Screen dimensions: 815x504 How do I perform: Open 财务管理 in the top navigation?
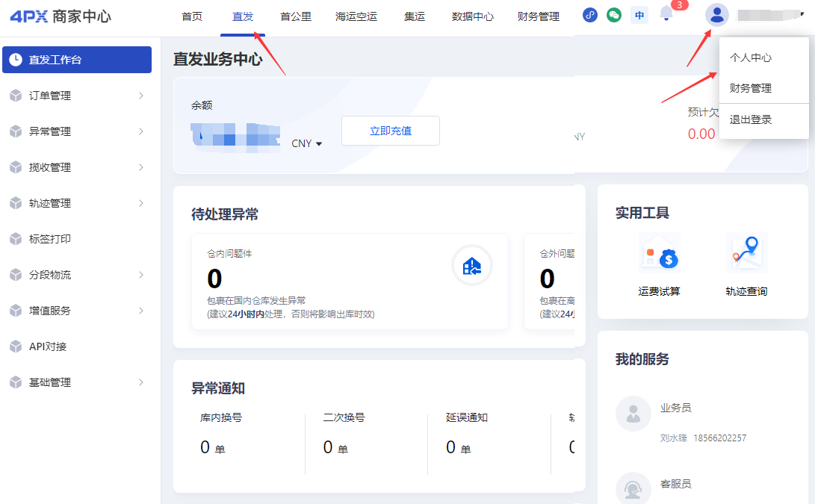(539, 16)
